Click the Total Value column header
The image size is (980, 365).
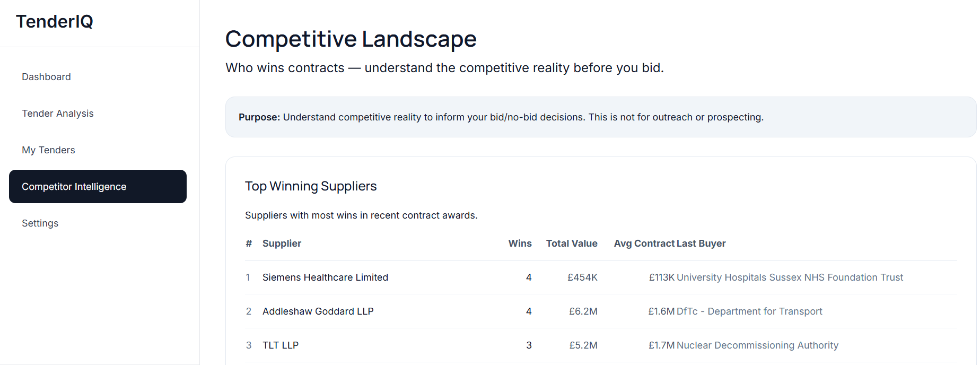point(572,244)
